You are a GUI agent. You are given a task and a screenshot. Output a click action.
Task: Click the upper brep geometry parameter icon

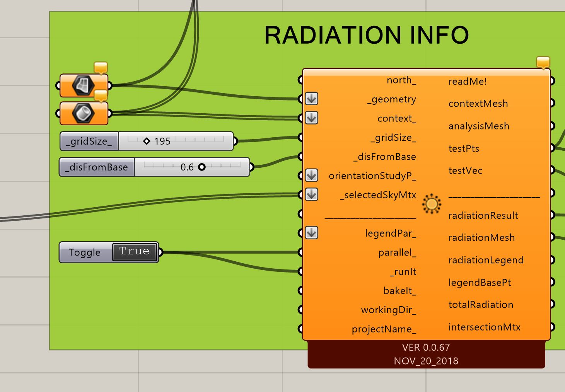83,85
